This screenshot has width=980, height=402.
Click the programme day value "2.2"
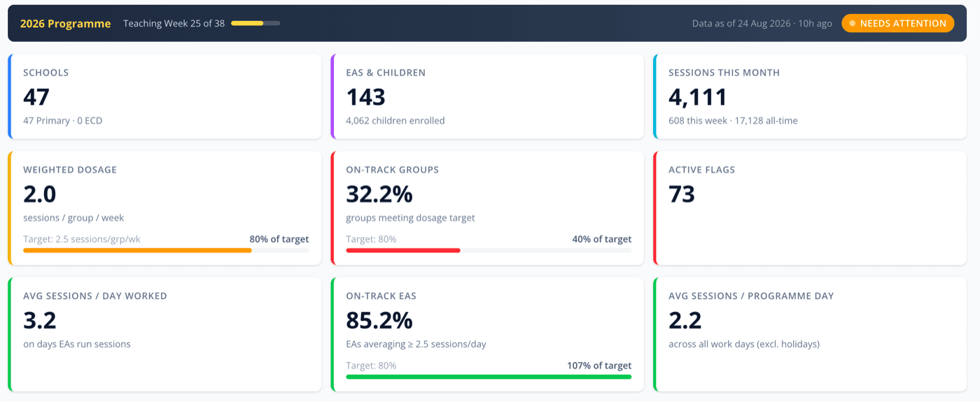685,320
